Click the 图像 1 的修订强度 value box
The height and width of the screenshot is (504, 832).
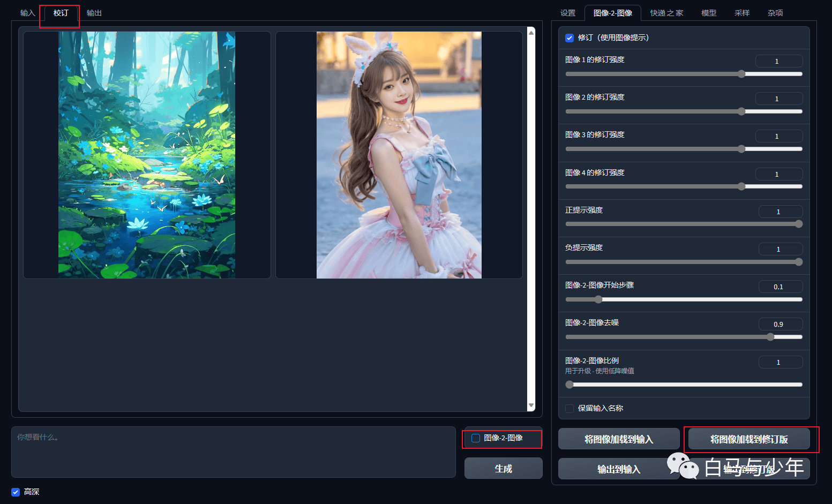point(779,61)
